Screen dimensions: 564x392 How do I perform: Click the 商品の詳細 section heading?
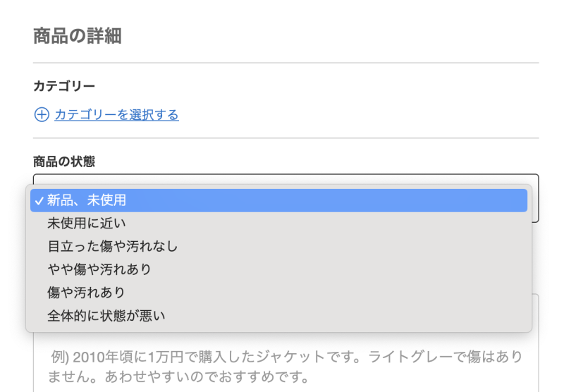coord(78,36)
